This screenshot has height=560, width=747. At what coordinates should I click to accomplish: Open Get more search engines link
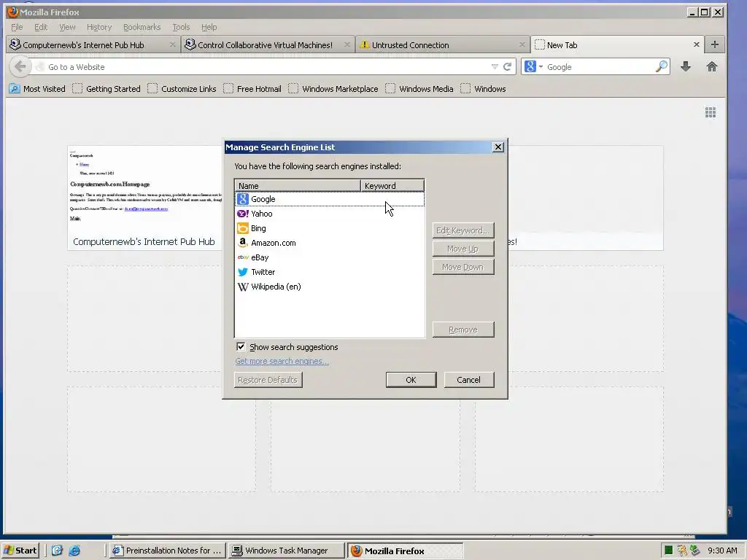[282, 361]
